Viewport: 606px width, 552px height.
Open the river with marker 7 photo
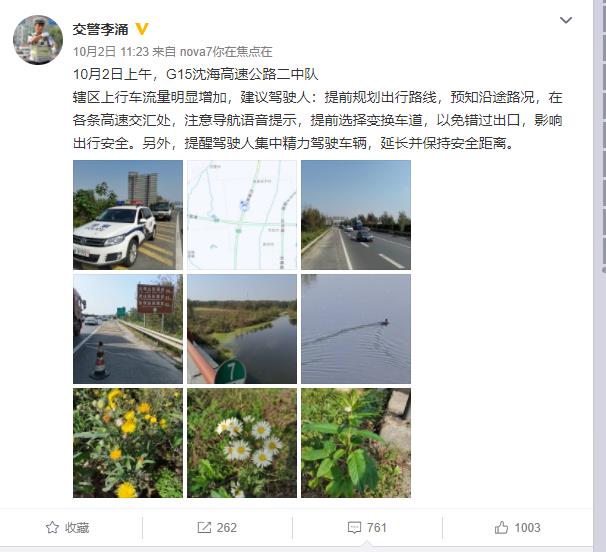point(242,329)
